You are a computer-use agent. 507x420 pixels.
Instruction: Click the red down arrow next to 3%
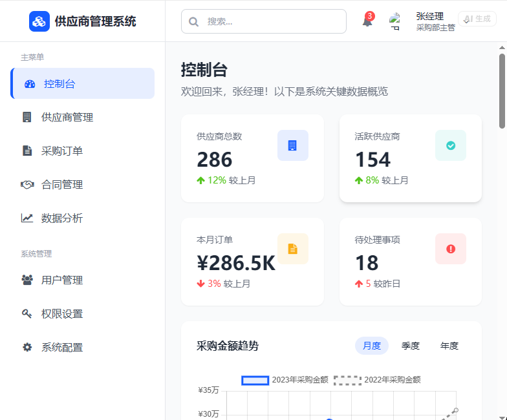tap(200, 284)
